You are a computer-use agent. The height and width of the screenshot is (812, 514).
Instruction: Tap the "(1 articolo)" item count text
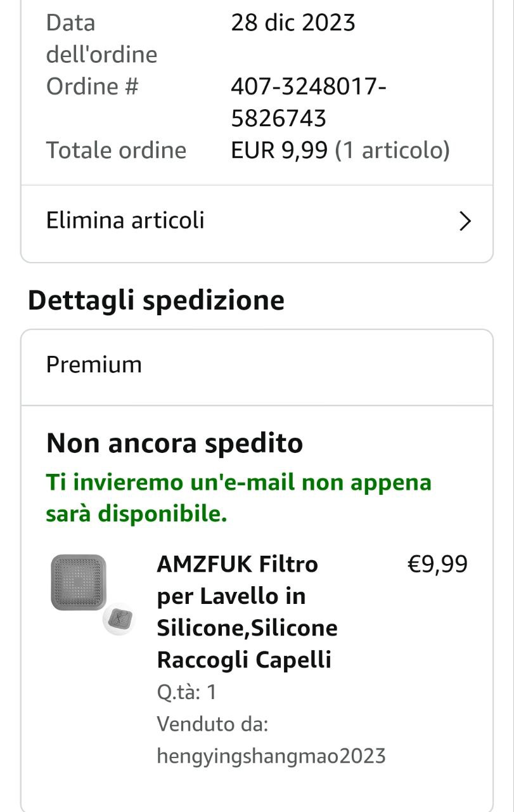pyautogui.click(x=392, y=150)
